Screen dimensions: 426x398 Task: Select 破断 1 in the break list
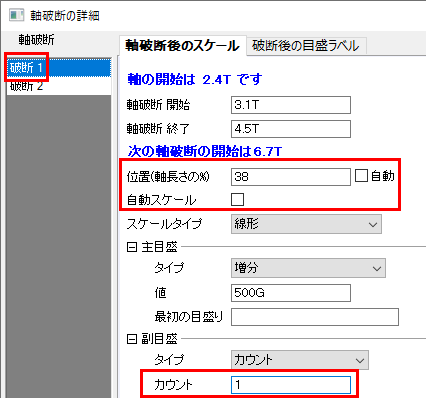pos(59,68)
